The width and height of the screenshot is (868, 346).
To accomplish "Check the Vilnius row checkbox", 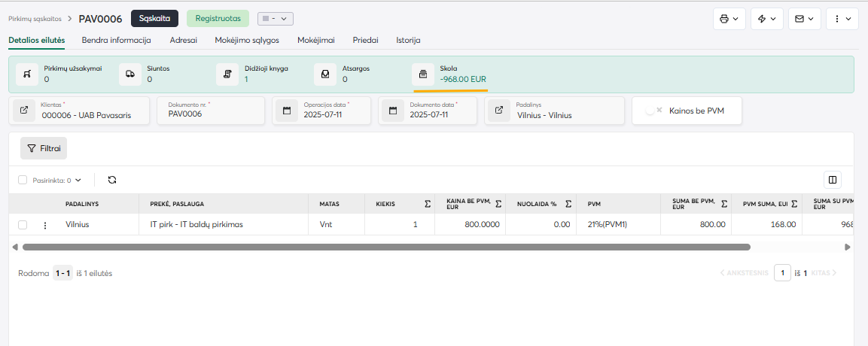I will coord(23,225).
